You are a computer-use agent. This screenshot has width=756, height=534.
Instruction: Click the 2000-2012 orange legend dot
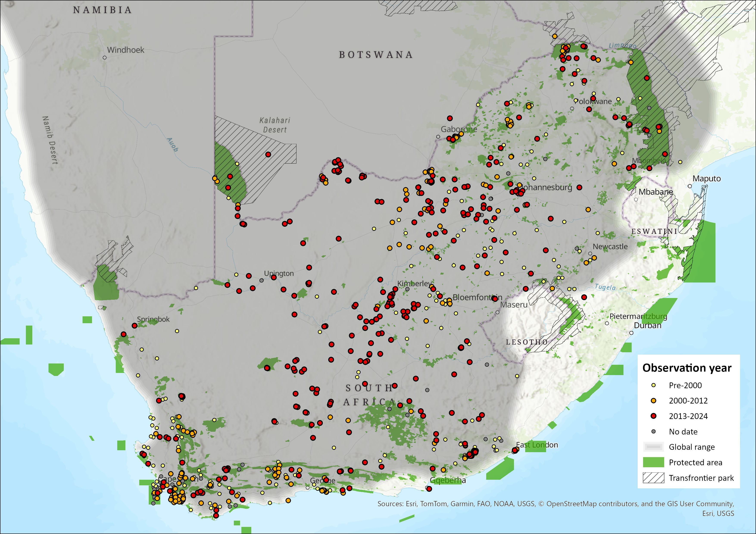[654, 401]
